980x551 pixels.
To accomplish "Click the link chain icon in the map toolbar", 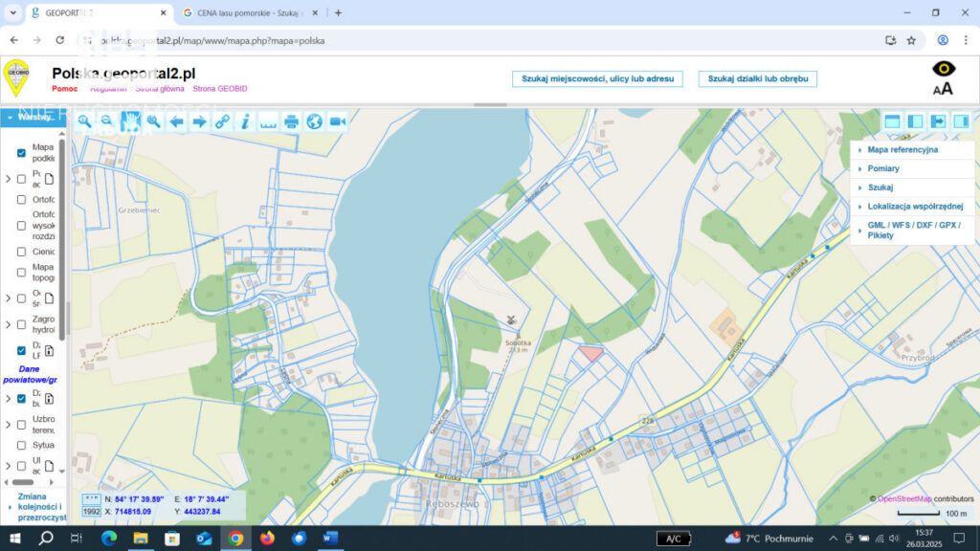I will click(x=222, y=121).
